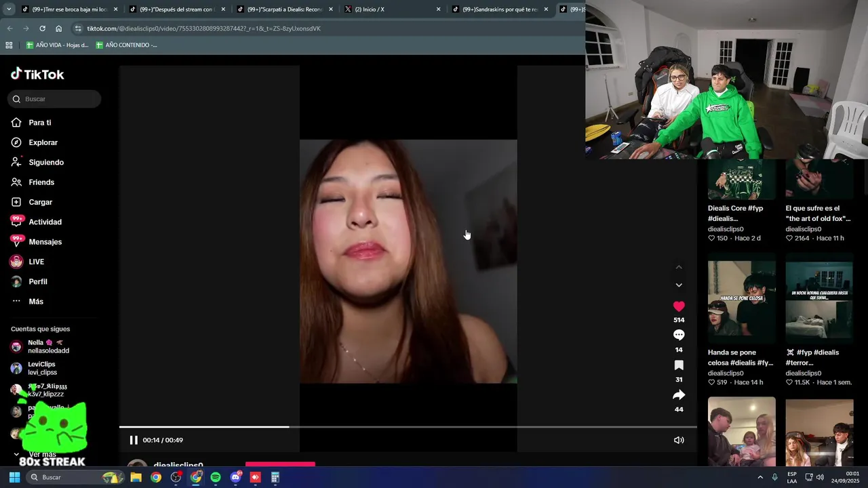The width and height of the screenshot is (868, 488).
Task: Switch to Sandraskins tab
Action: coord(500,9)
